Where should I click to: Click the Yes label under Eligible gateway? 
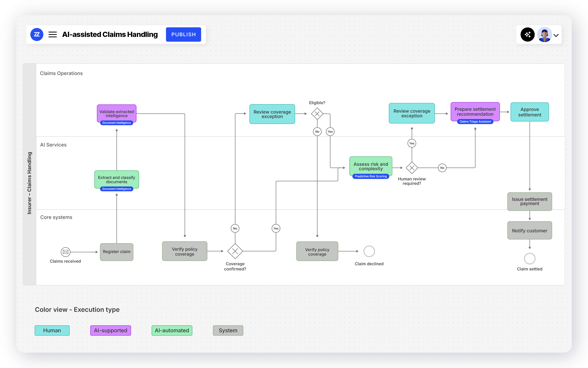point(330,132)
